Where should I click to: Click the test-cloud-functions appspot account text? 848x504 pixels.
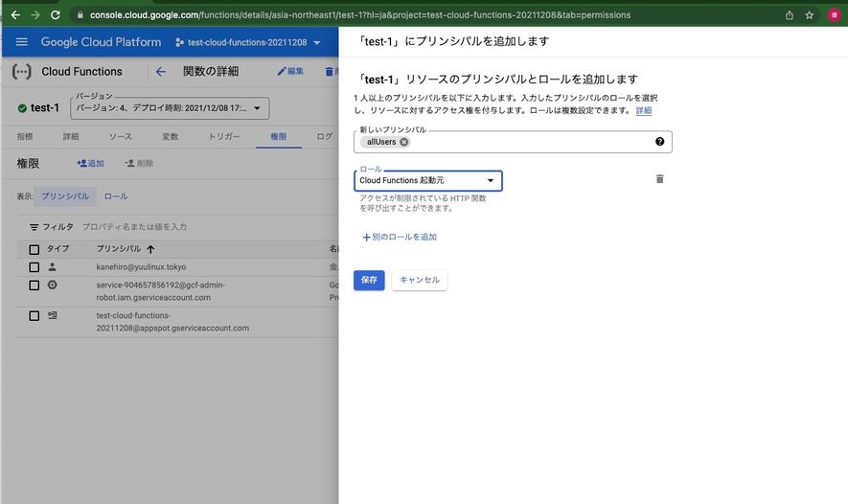coord(172,322)
